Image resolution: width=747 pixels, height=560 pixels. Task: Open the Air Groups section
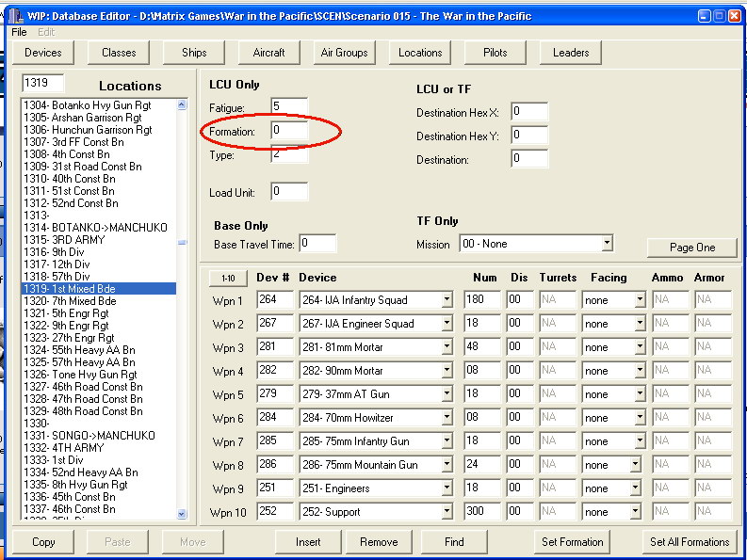pos(344,53)
